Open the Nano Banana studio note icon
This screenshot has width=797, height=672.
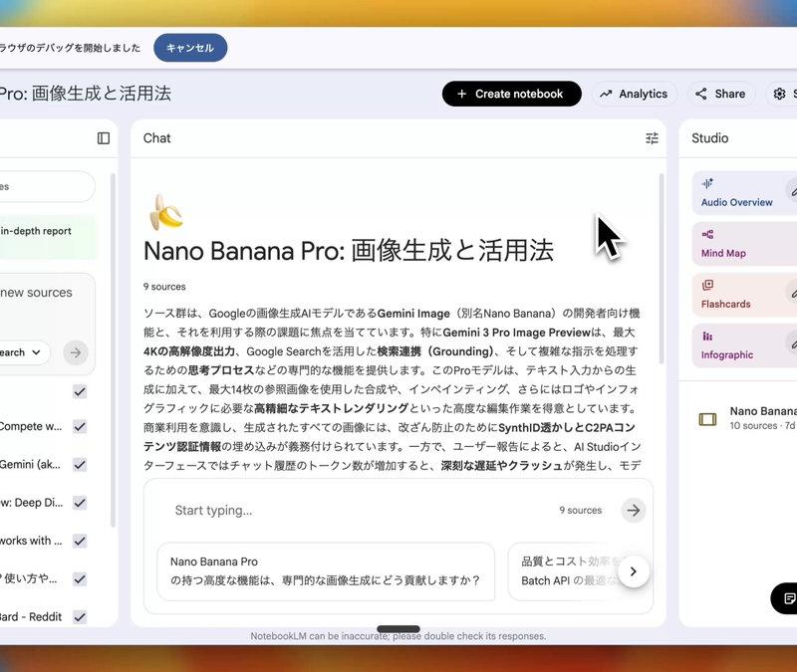pyautogui.click(x=707, y=419)
